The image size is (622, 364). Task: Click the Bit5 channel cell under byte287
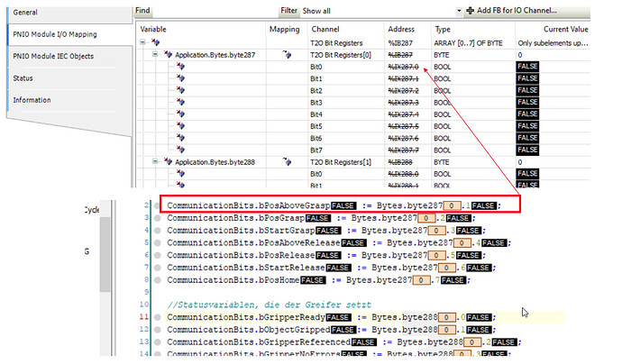(316, 126)
